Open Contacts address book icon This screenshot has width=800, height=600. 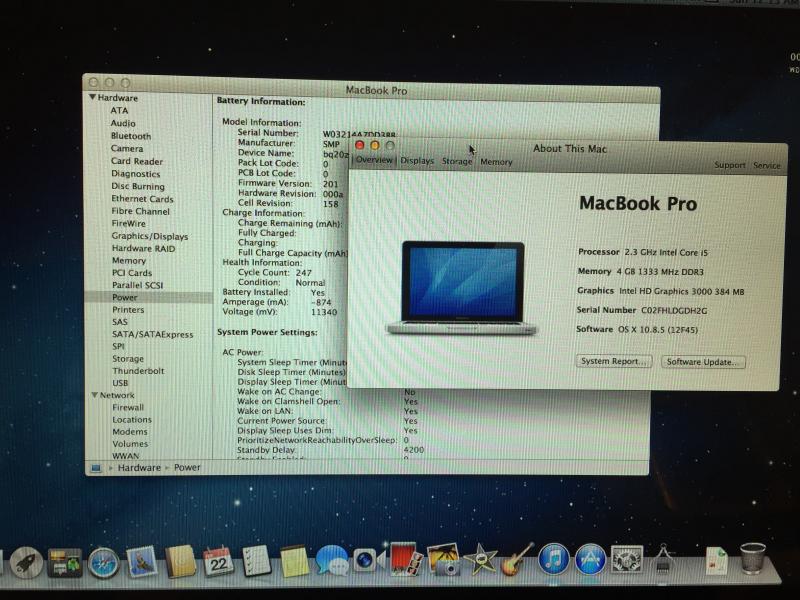[180, 561]
